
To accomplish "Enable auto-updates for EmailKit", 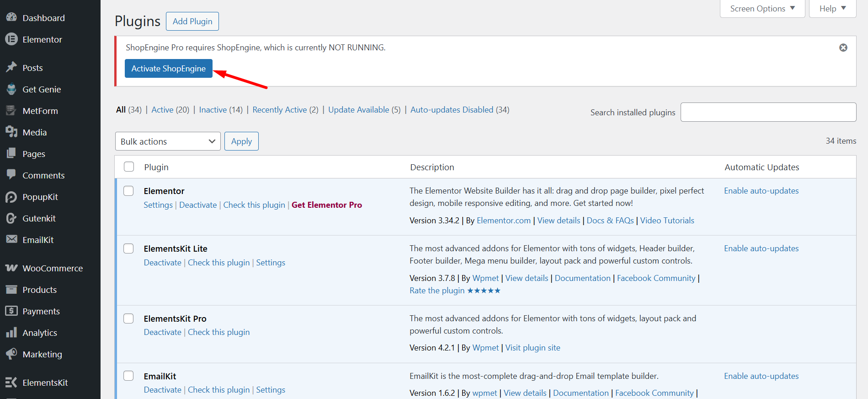I will pyautogui.click(x=761, y=376).
